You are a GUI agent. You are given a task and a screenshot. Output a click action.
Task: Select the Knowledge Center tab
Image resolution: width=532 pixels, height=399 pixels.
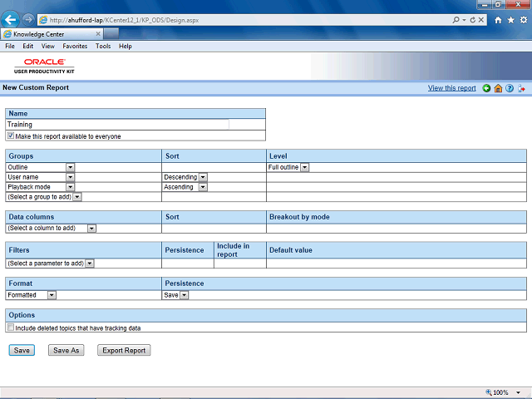pyautogui.click(x=51, y=34)
